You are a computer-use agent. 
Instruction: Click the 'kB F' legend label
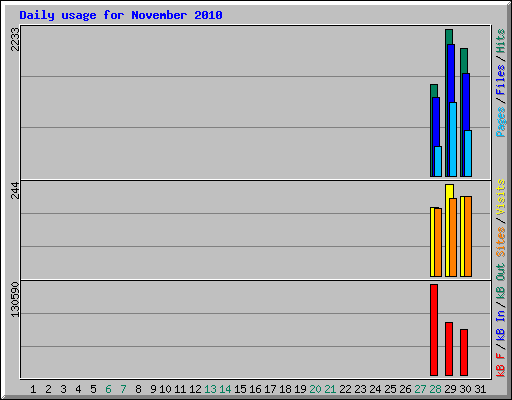coord(501,365)
